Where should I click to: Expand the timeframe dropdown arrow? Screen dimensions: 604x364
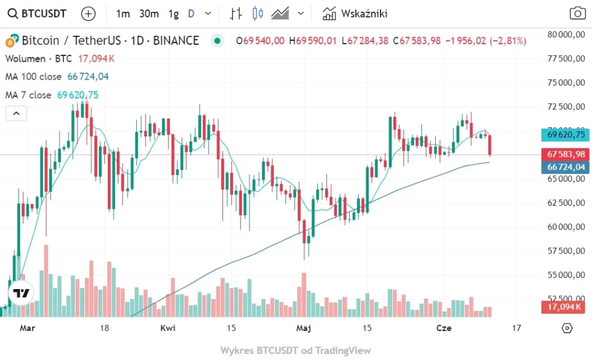tap(208, 14)
